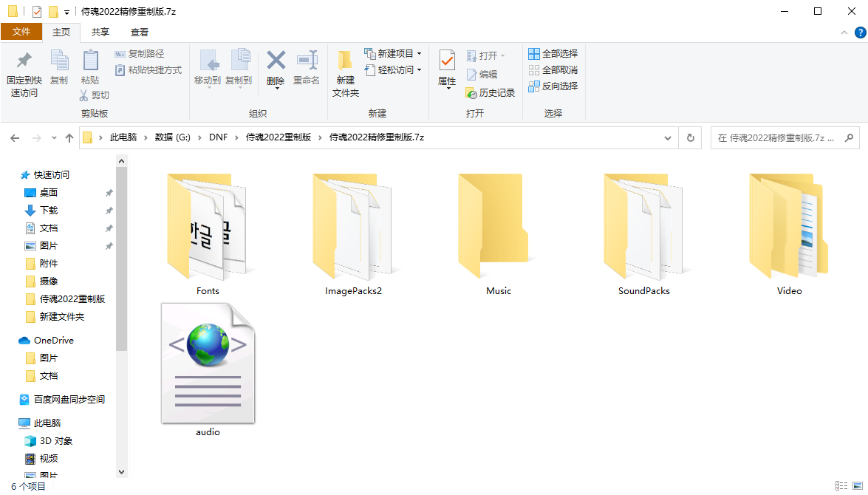Open the blue File menu tab
The width and height of the screenshot is (868, 495).
pos(21,32)
